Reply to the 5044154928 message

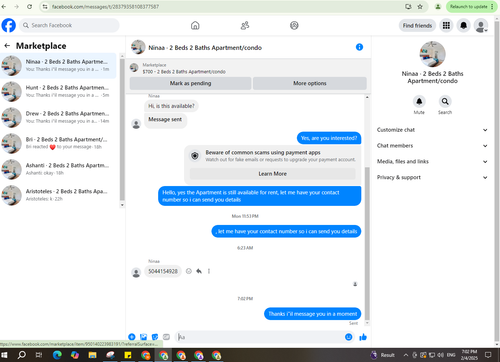coord(199,271)
